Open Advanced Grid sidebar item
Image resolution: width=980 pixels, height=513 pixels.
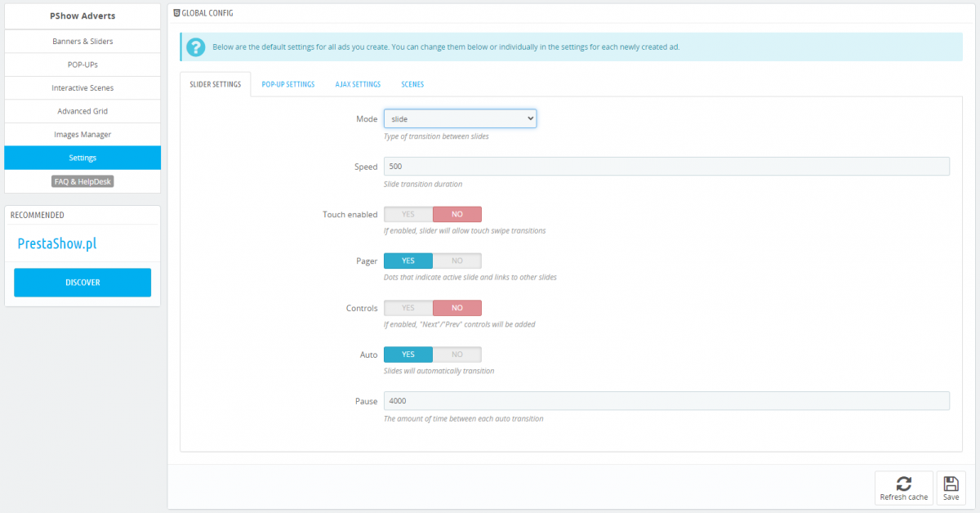coord(82,111)
